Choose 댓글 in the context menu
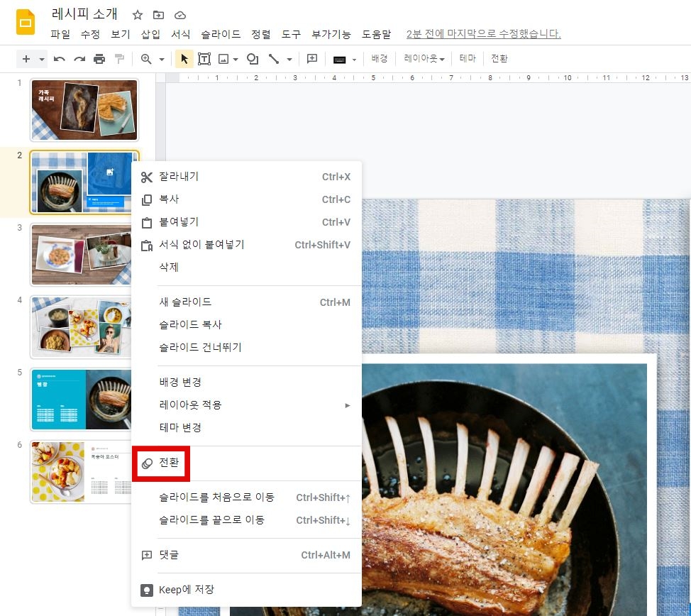This screenshot has height=616, width=691. tap(246, 555)
